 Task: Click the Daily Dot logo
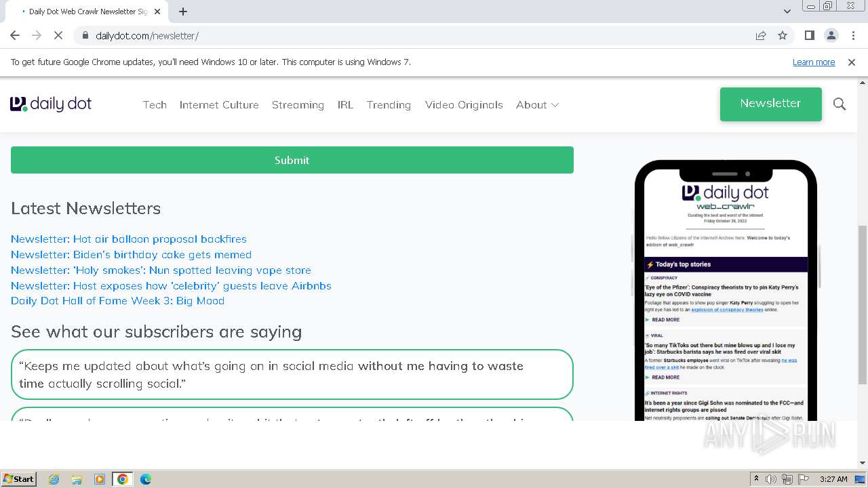51,104
